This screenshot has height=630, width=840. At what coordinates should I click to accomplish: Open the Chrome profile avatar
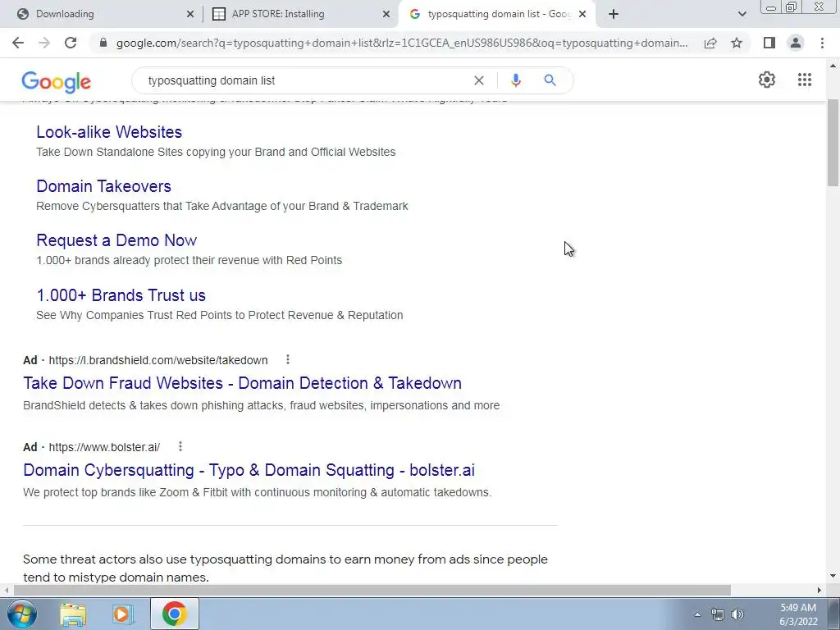click(x=796, y=43)
